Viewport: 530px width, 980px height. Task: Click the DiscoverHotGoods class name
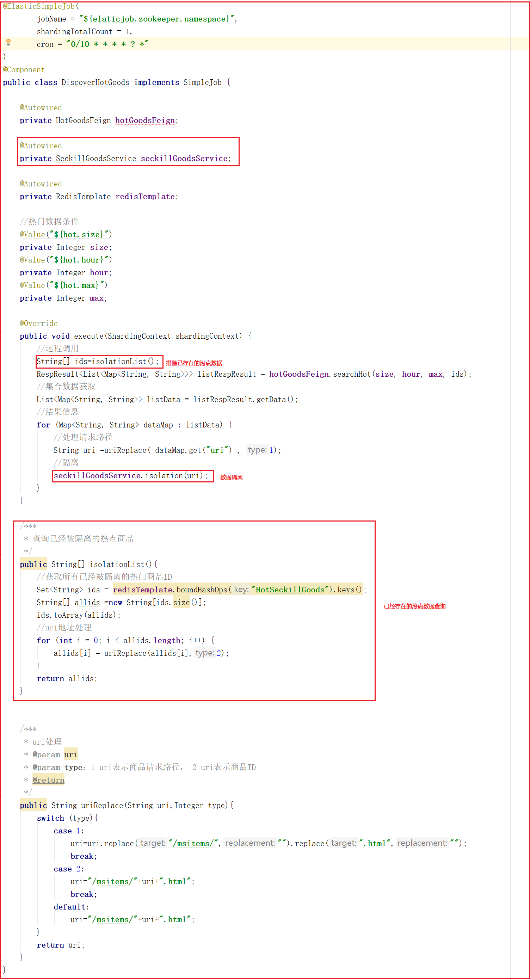pos(95,82)
